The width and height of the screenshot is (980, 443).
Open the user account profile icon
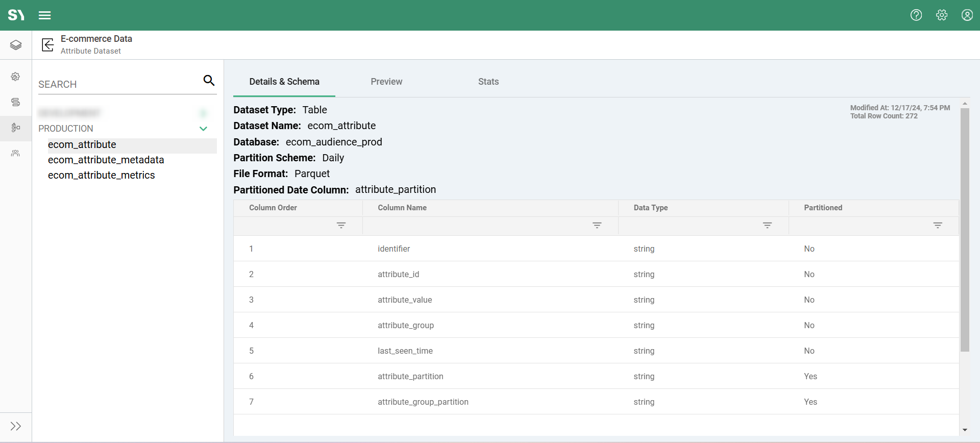pos(967,15)
